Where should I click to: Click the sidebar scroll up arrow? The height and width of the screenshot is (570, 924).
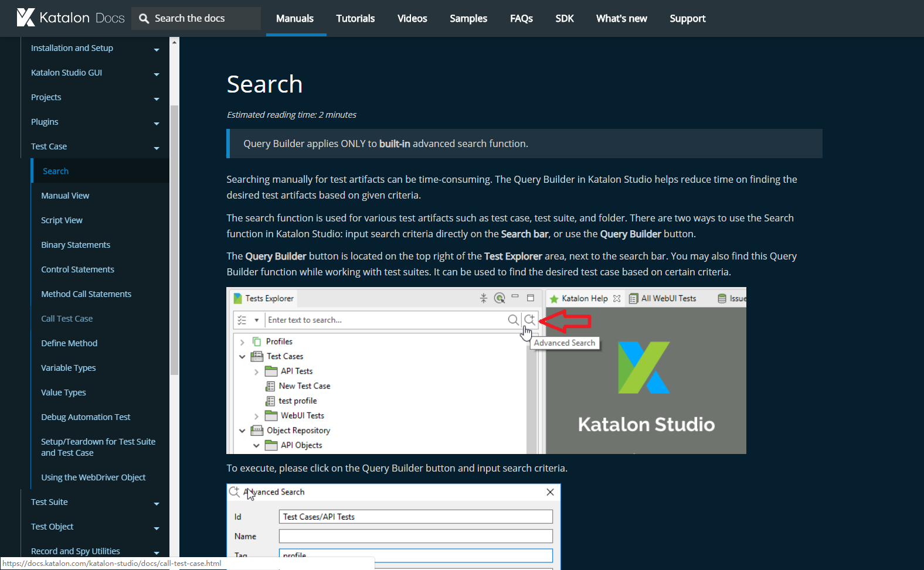(x=174, y=42)
